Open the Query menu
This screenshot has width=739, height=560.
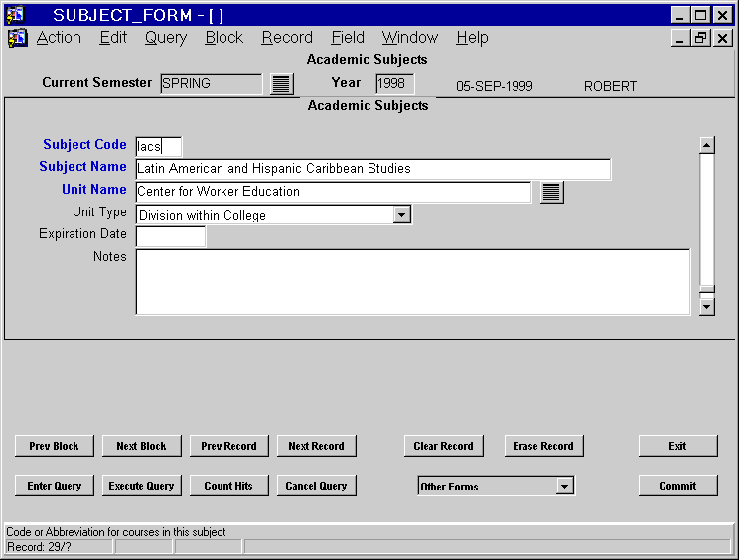(x=166, y=37)
